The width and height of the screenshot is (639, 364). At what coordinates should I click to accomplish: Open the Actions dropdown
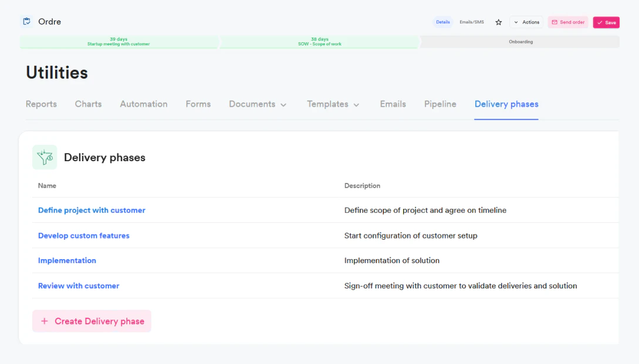[526, 22]
